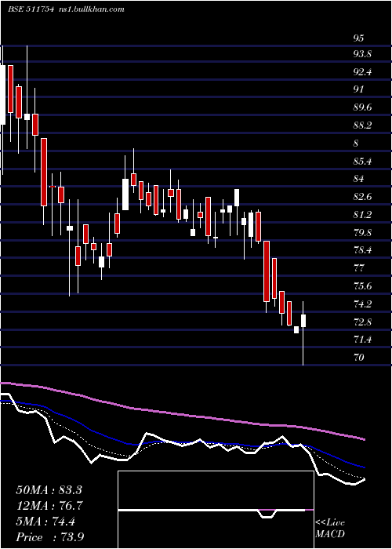This screenshot has height=549, width=392.
Task: Select the 72.8 price axis label
Action: (362, 322)
